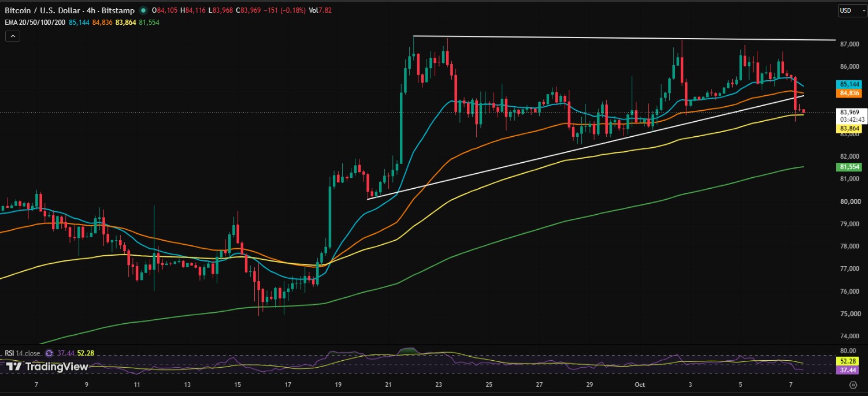Screen dimensions: 868x396
Task: Open the USD currency dropdown
Action: click(852, 10)
